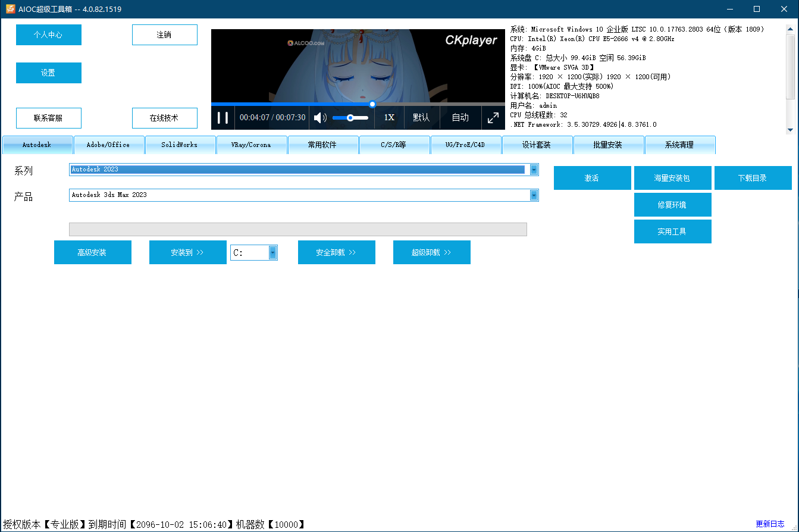Image resolution: width=799 pixels, height=532 pixels.
Task: Open the SolidWorks tab
Action: tap(180, 145)
